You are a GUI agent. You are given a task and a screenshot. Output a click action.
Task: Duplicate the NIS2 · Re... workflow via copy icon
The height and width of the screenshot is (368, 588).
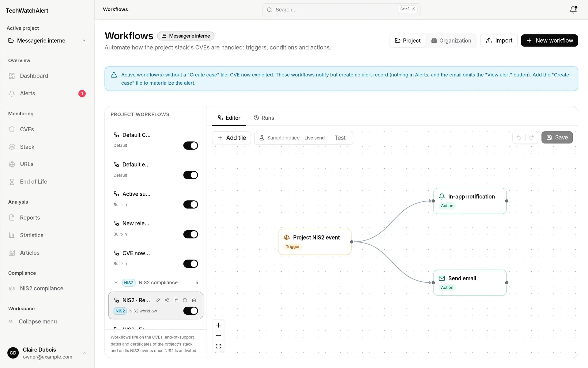[x=176, y=300]
